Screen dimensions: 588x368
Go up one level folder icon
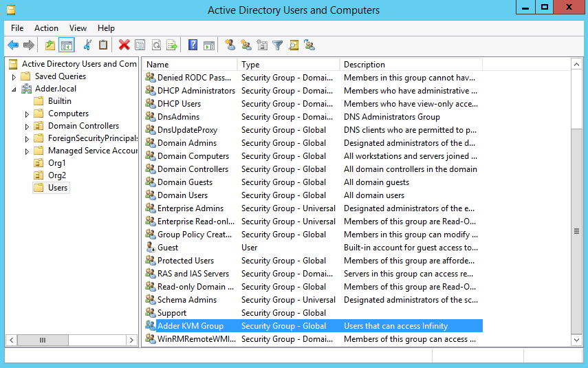pos(50,45)
